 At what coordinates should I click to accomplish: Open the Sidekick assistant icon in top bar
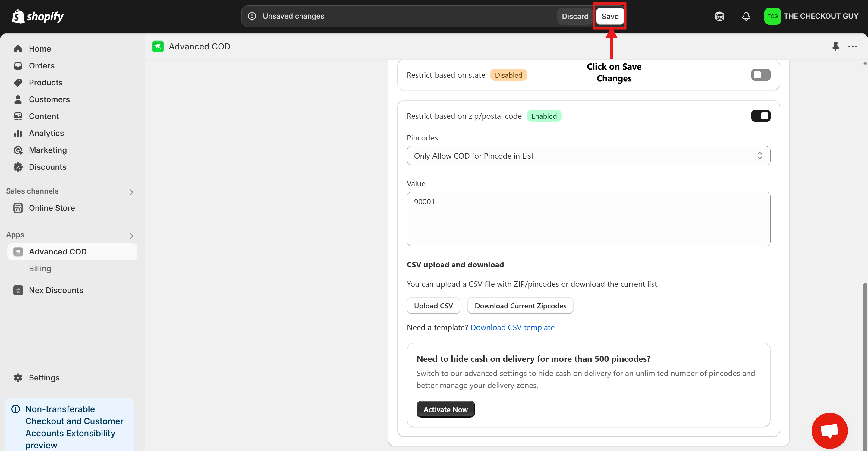click(719, 16)
